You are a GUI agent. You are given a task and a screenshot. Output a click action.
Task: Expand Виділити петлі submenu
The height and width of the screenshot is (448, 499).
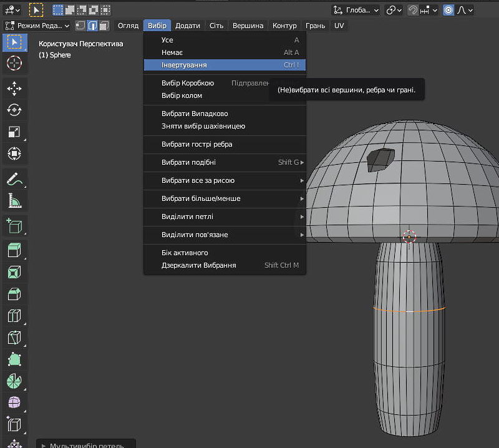225,217
